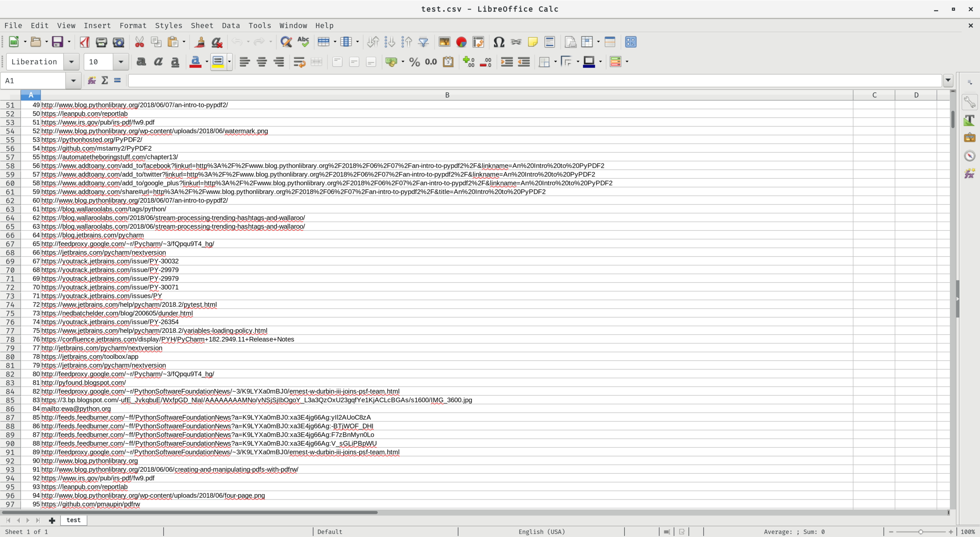
Task: Click the Export as PDF icon
Action: click(x=84, y=42)
